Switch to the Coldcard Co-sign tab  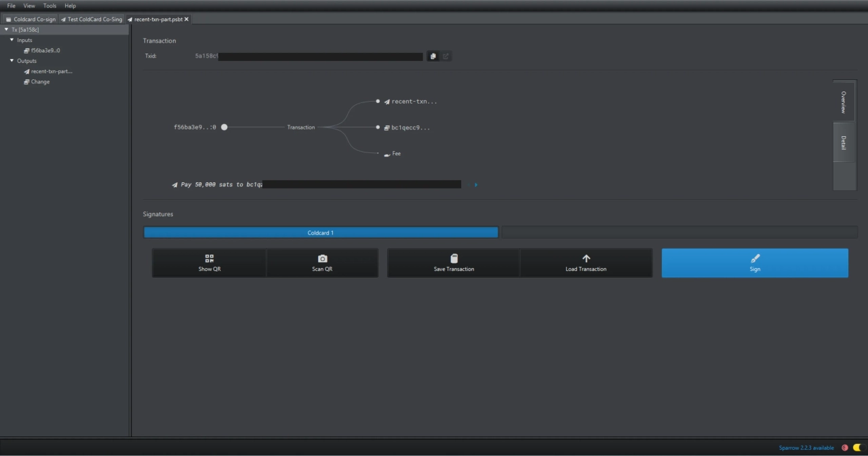30,19
